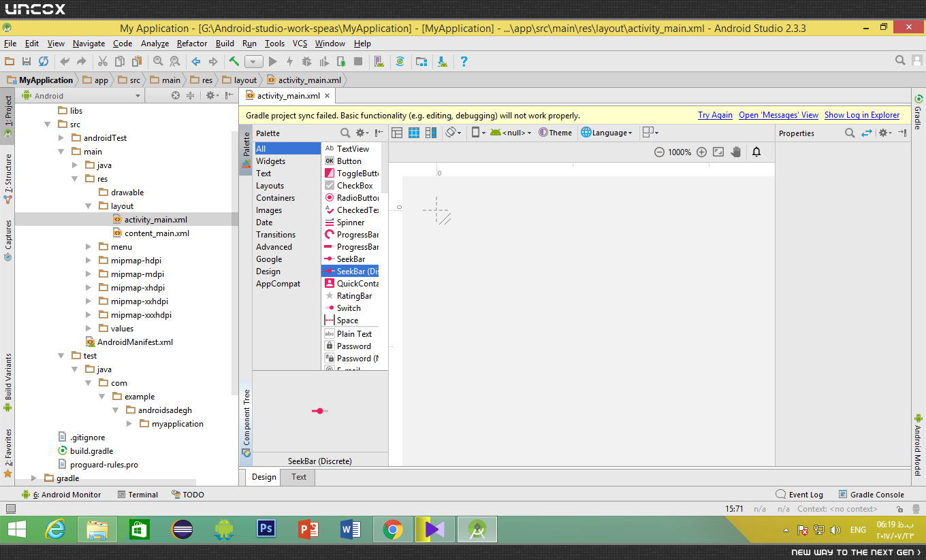Open the Language dropdown

point(607,133)
